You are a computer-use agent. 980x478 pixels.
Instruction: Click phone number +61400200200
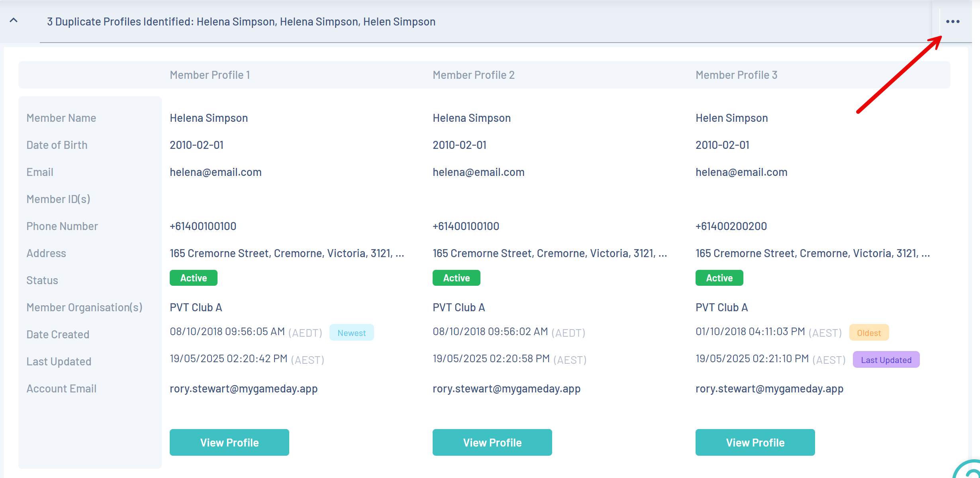pyautogui.click(x=731, y=226)
